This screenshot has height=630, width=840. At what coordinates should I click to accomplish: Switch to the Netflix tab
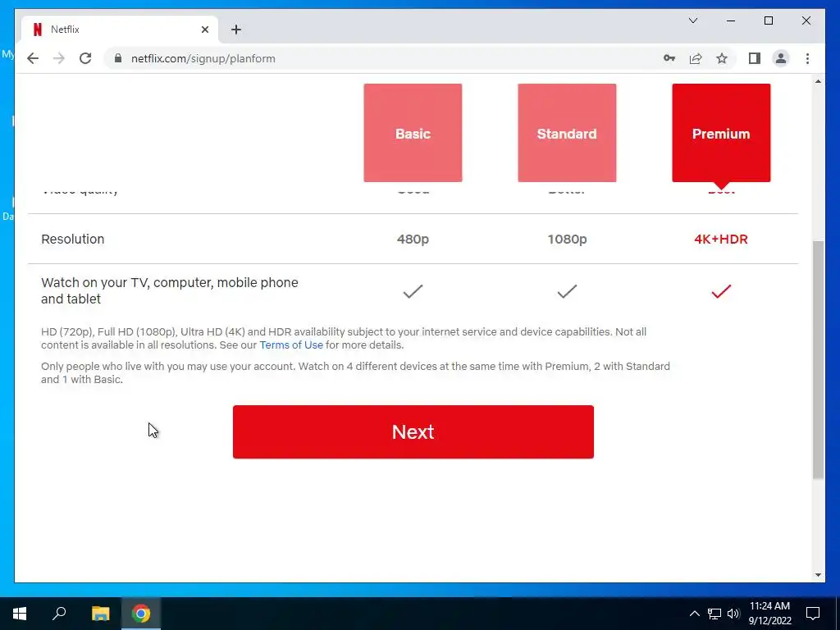pos(120,30)
